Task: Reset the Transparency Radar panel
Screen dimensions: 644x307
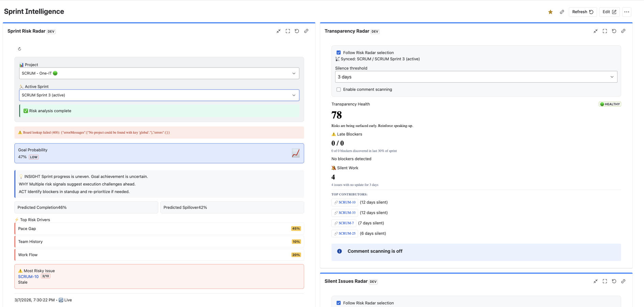Action: [614, 31]
